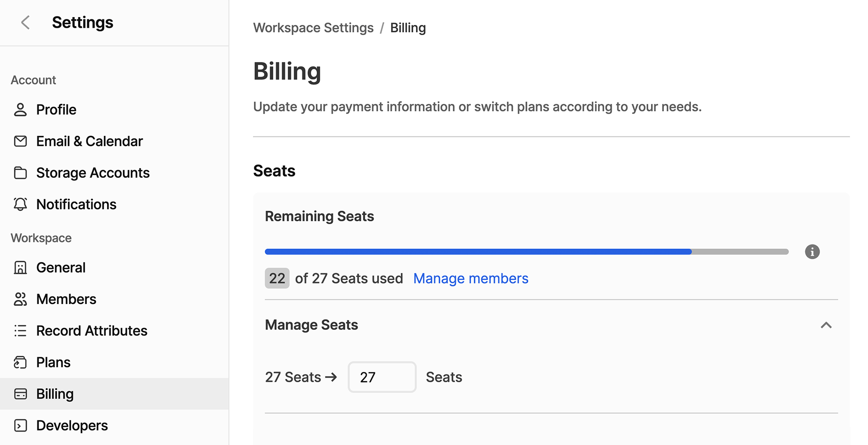Viewport: 868px width, 445px height.
Task: Click the General building icon
Action: click(x=20, y=268)
